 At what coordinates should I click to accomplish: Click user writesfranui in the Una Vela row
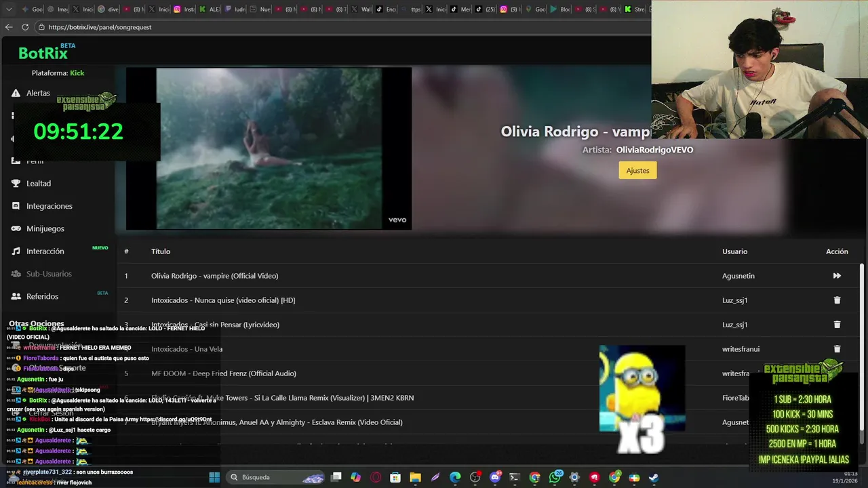(741, 349)
